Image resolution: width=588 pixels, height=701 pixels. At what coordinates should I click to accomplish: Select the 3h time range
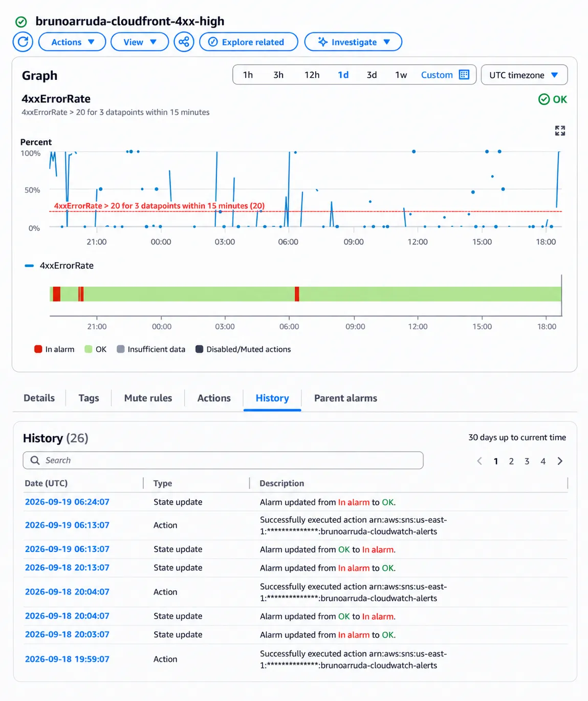(278, 75)
